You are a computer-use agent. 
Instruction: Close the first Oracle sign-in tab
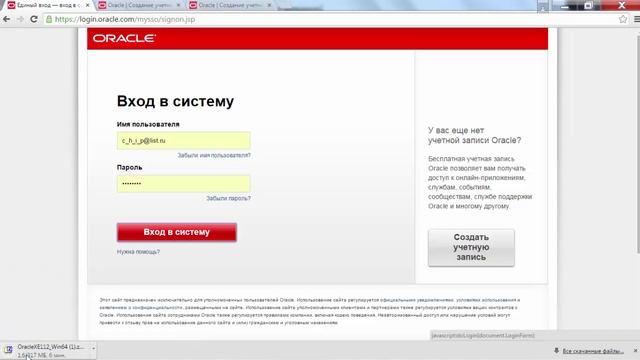pos(87,5)
